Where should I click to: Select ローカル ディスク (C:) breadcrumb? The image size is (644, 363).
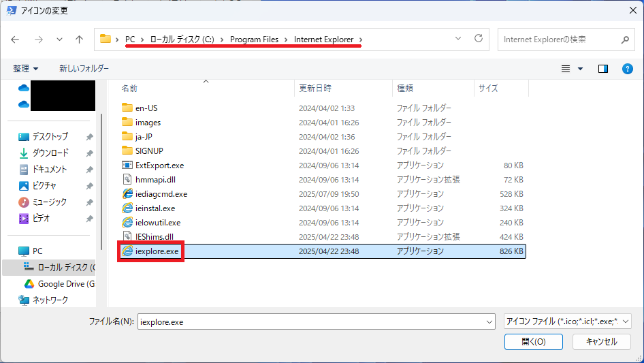click(x=182, y=40)
